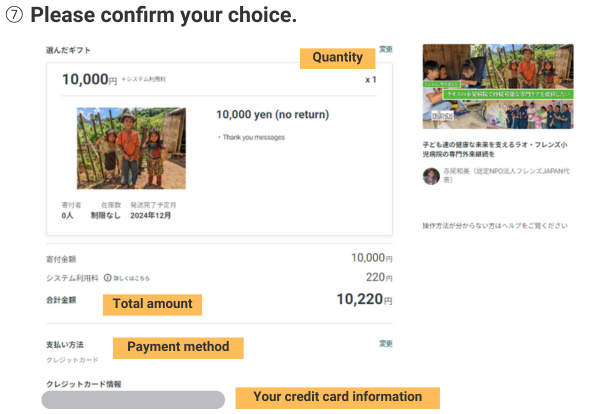Viewport: 600px width, 414px height.
Task: Click the 10,220円 total amount value
Action: 364,298
